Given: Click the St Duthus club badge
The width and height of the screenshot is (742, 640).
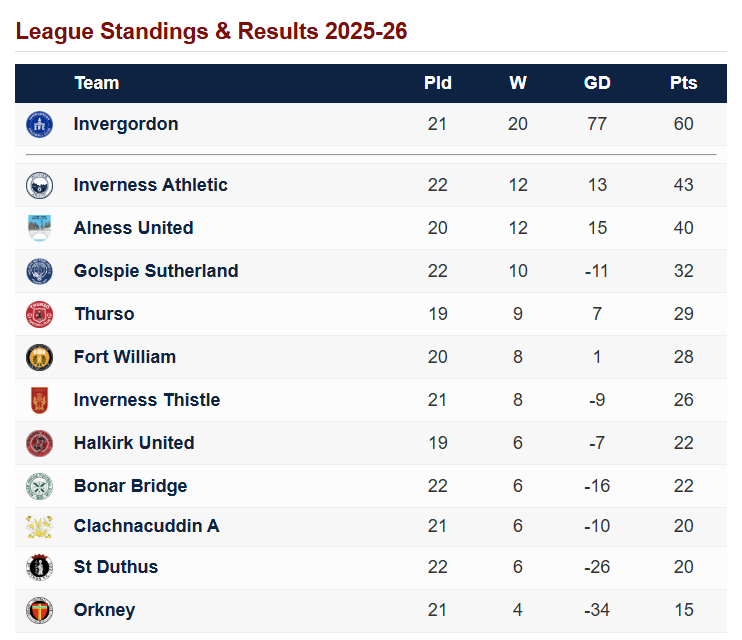Looking at the screenshot, I should tap(39, 567).
